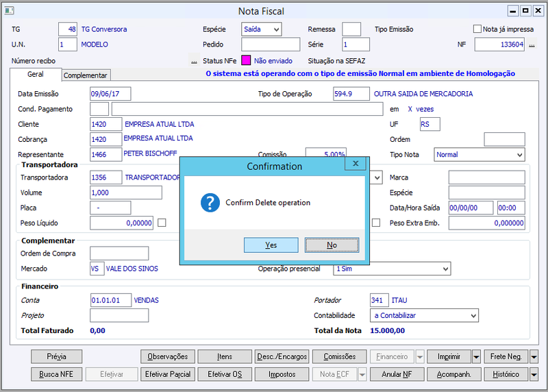
Task: Close the Confirmation dialog with X
Action: 356,163
